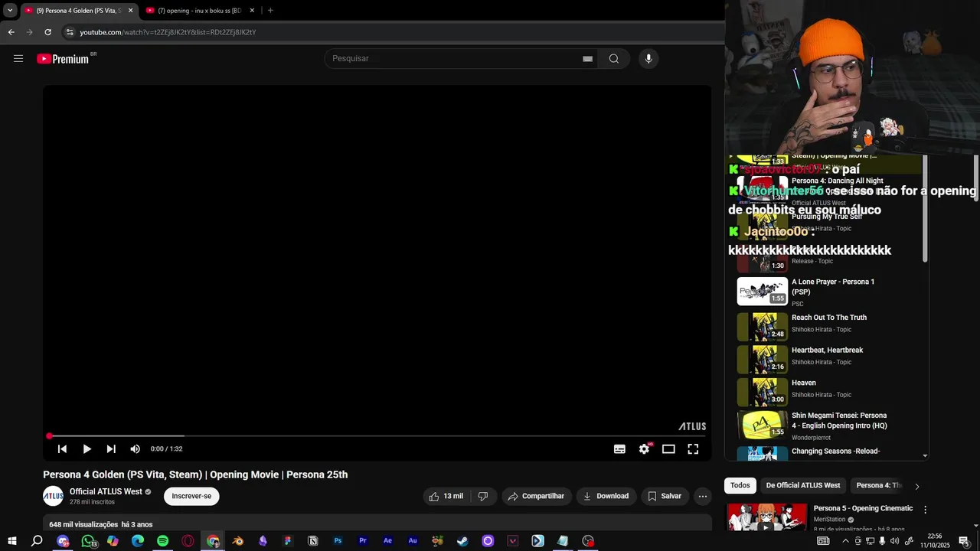Viewport: 980px width, 551px height.
Task: Start voice search with the microphone
Action: click(648, 58)
